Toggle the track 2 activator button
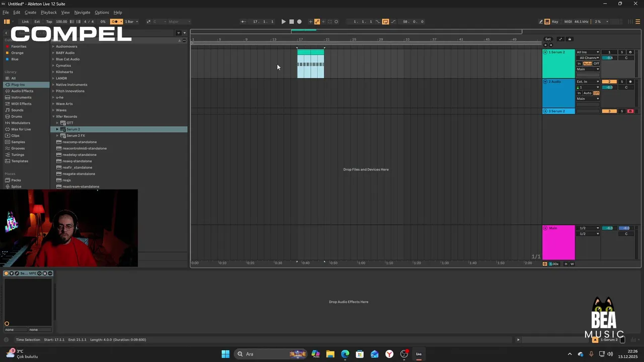This screenshot has width=644, height=362. point(609,81)
